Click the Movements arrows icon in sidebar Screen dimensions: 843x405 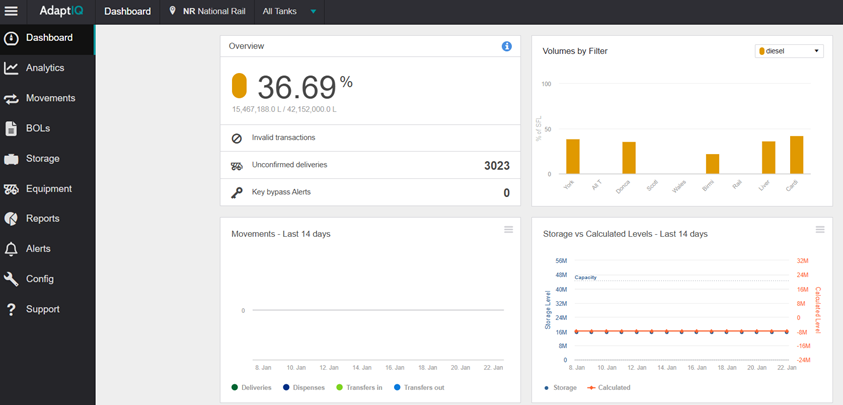coord(11,99)
